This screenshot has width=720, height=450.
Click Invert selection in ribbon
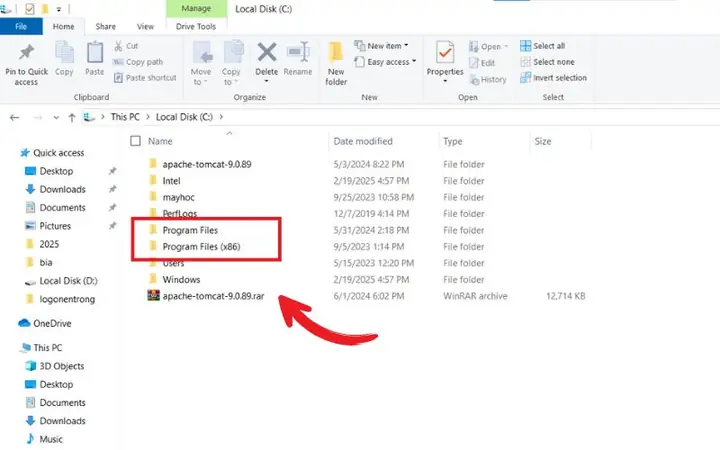point(553,78)
